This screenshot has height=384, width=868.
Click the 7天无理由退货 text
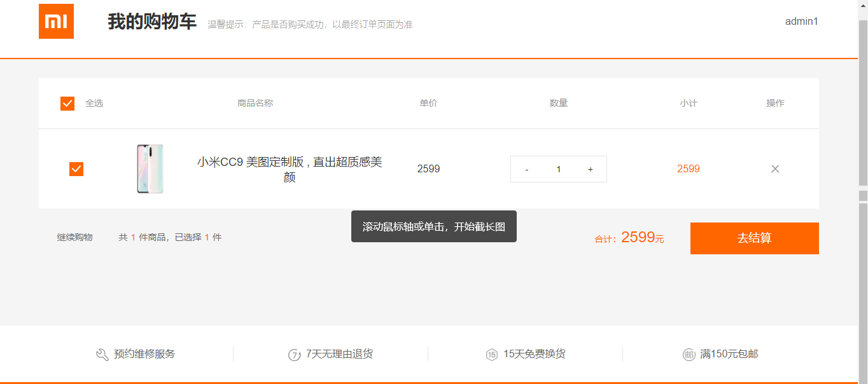(x=339, y=354)
